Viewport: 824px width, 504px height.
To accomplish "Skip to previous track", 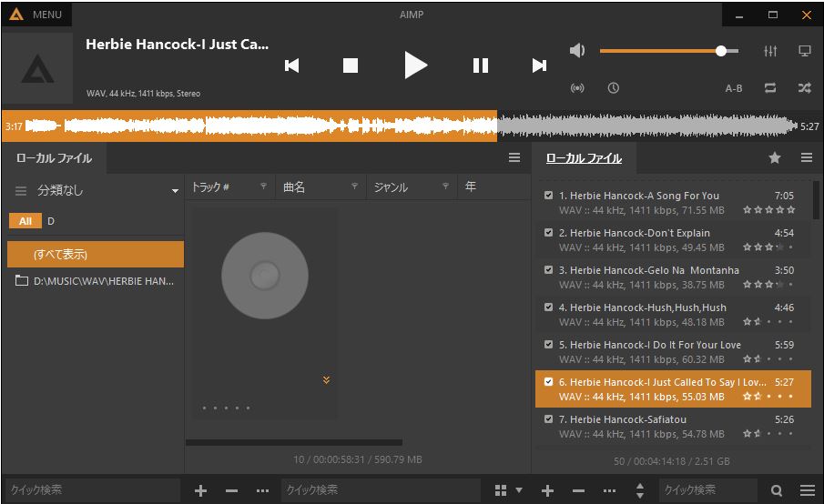I will [291, 66].
